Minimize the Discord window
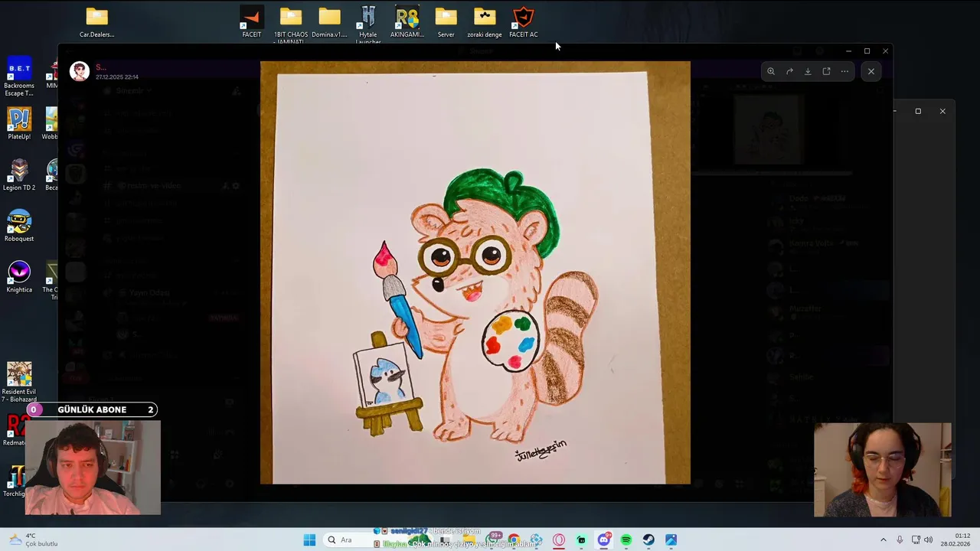Image resolution: width=980 pixels, height=551 pixels. click(848, 51)
